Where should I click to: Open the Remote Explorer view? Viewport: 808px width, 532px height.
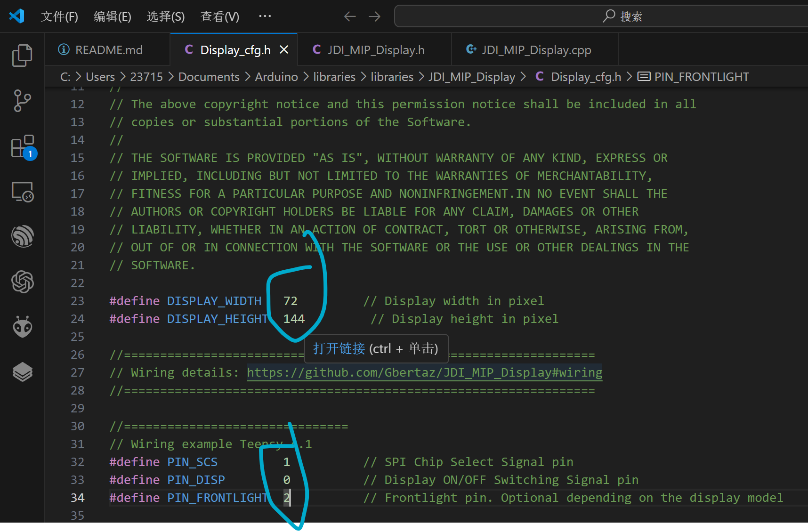click(22, 192)
